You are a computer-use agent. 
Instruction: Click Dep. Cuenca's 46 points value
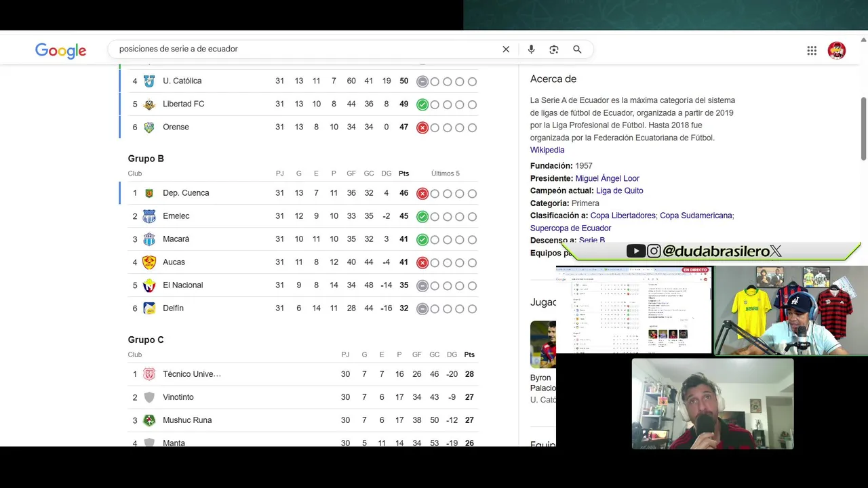click(x=404, y=193)
